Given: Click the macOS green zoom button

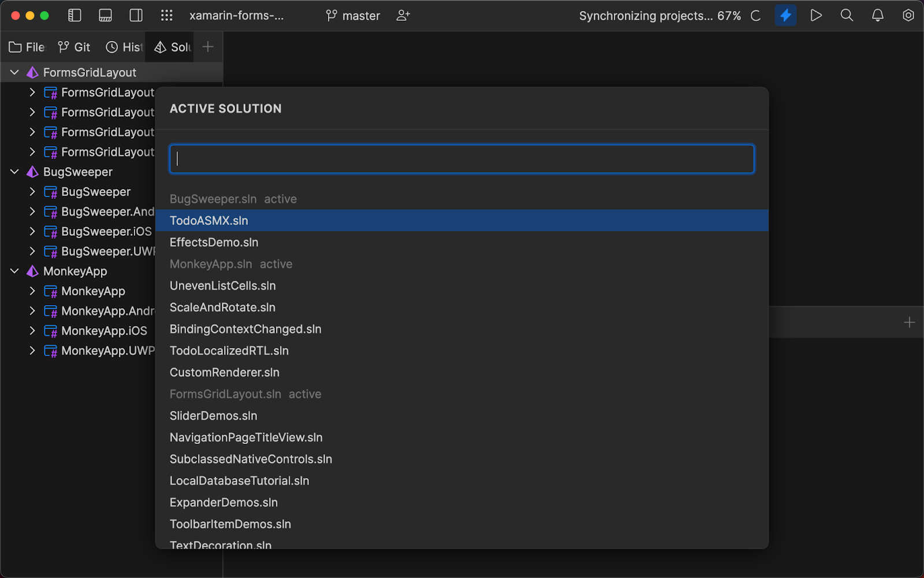Looking at the screenshot, I should pos(44,16).
